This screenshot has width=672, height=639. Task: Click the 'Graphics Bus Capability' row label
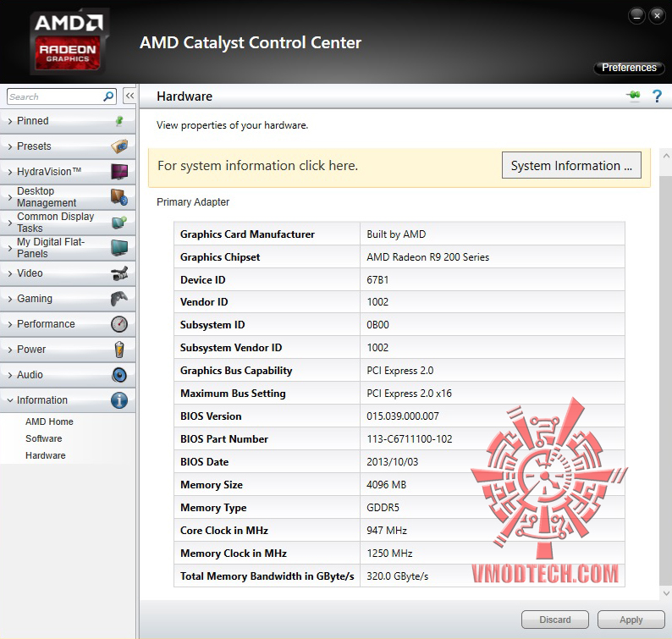pyautogui.click(x=236, y=371)
